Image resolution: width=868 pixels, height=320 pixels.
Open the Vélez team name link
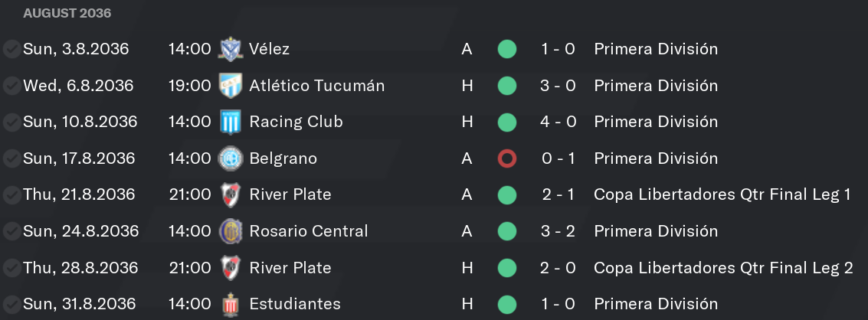(x=269, y=49)
